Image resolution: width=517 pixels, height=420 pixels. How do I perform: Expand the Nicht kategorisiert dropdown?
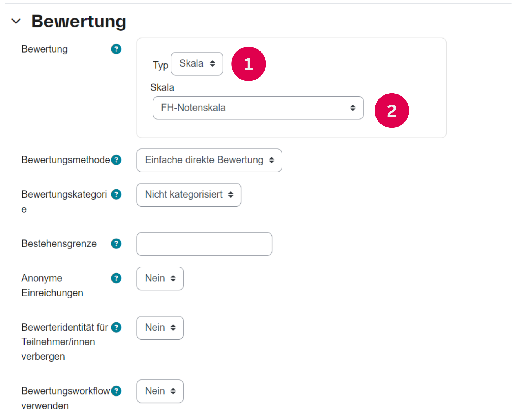point(189,195)
